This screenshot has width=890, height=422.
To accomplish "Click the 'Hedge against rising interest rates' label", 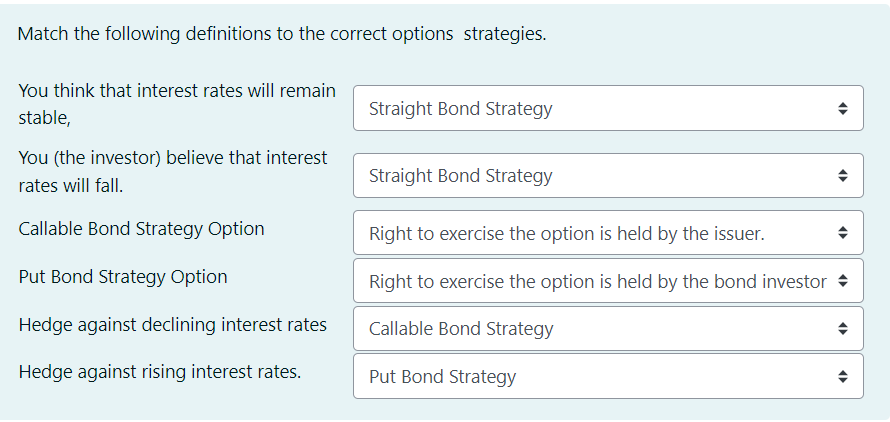I will click(160, 372).
